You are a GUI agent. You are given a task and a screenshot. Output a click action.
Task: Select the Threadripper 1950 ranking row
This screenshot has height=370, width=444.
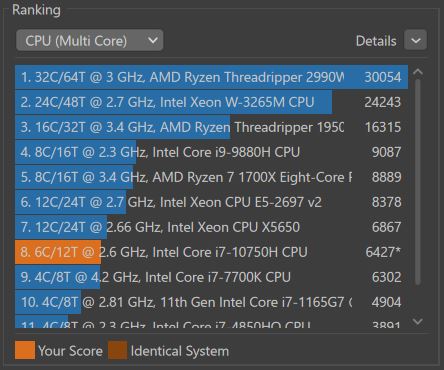tap(211, 127)
